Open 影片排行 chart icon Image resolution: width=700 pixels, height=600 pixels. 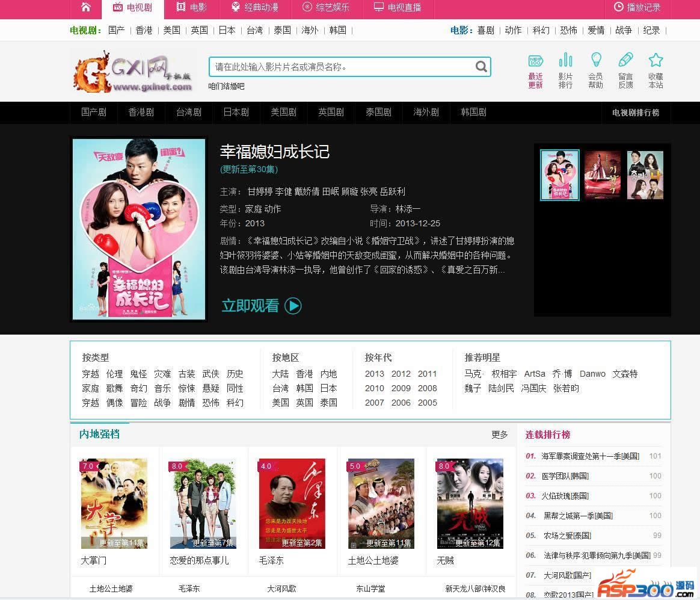click(565, 71)
